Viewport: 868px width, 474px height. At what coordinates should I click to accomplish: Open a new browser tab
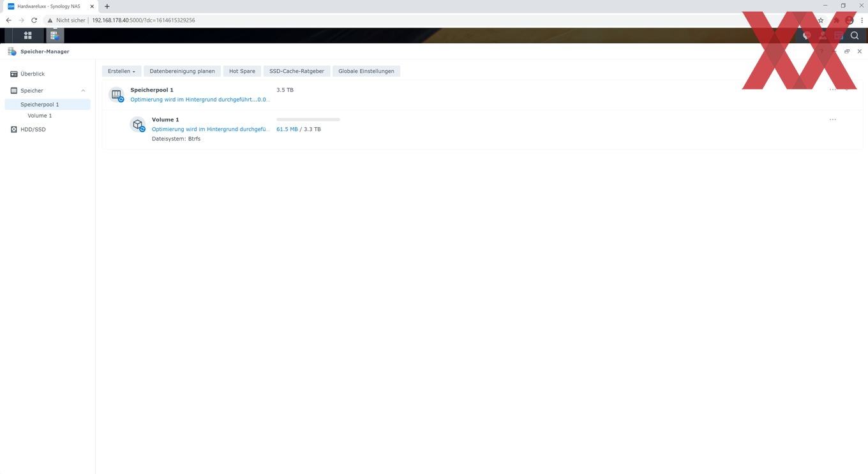coord(107,6)
